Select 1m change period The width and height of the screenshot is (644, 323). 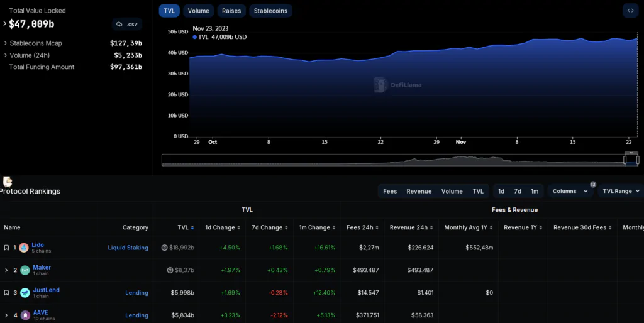point(535,191)
